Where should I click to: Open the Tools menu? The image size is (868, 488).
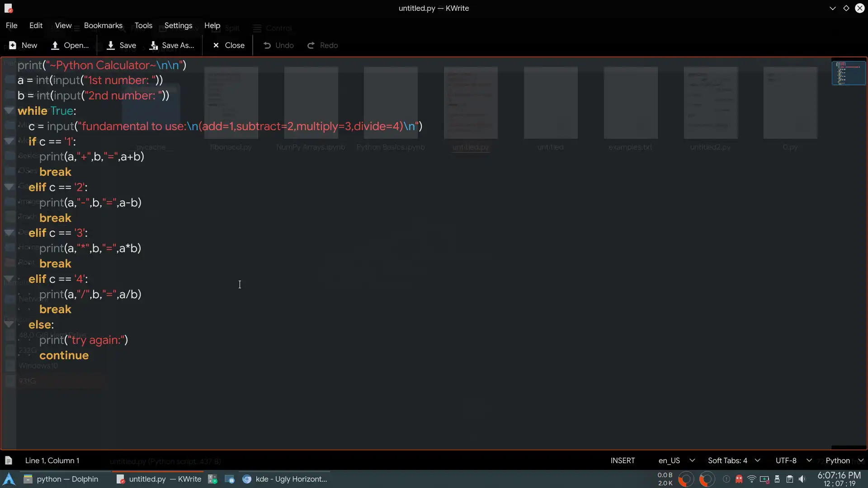point(143,25)
